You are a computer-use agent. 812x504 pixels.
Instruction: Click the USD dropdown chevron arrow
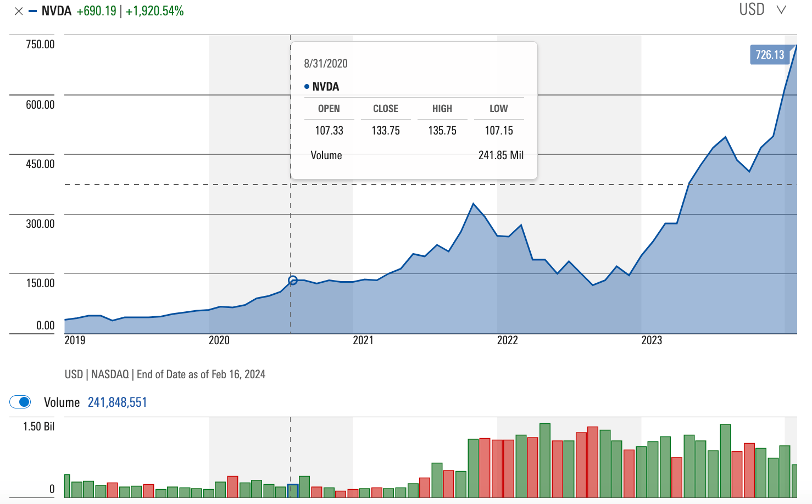pyautogui.click(x=781, y=10)
